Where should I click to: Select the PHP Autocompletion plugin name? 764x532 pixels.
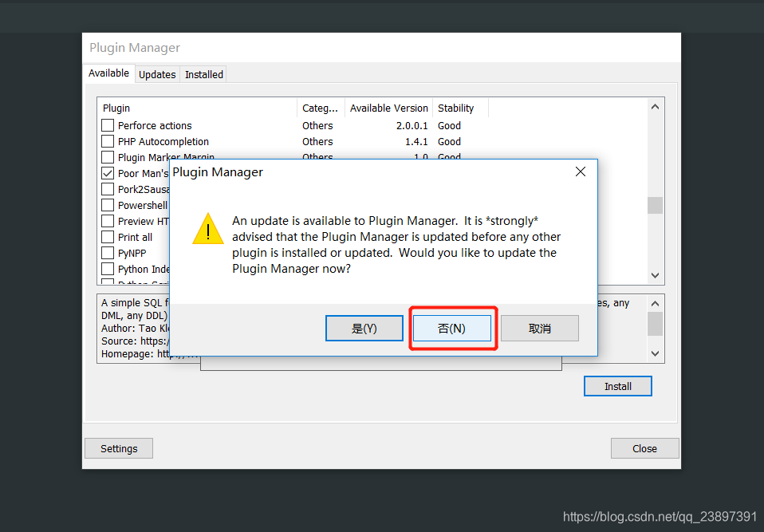coord(163,142)
